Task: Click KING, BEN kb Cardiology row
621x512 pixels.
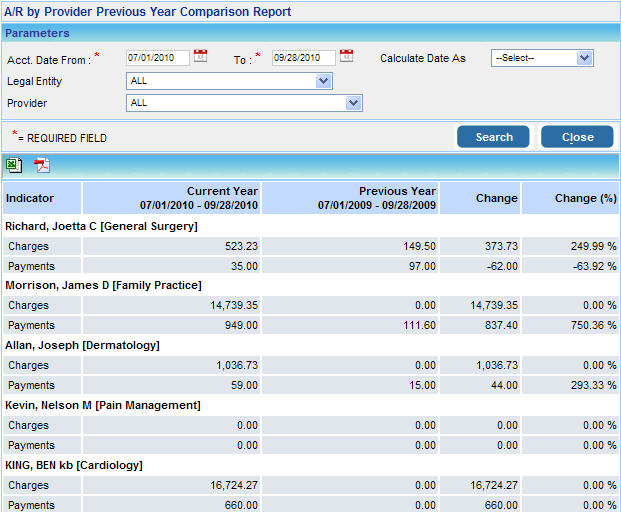Action: point(74,465)
